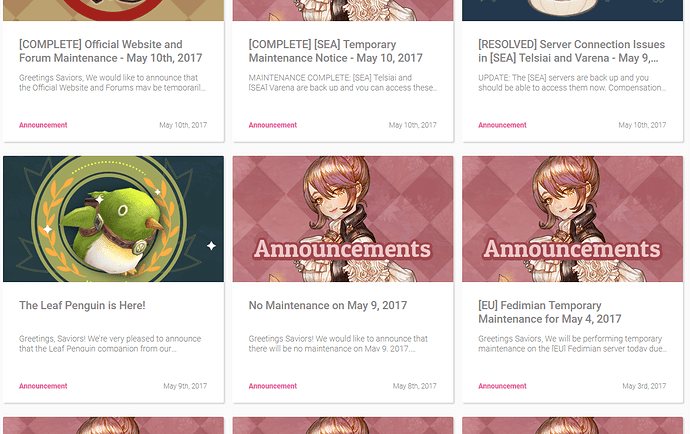This screenshot has width=690, height=434.
Task: Click the May 8th, 2017 date label
Action: (415, 386)
